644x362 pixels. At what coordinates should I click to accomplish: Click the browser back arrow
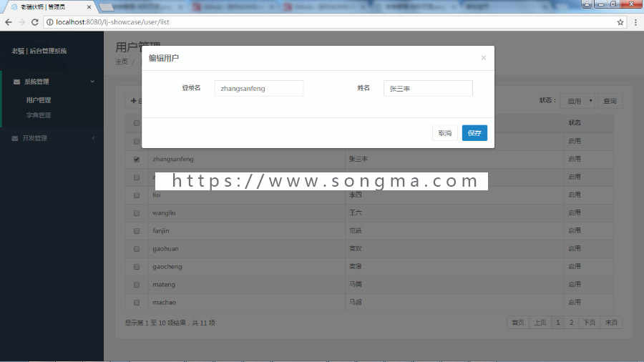tap(9, 22)
